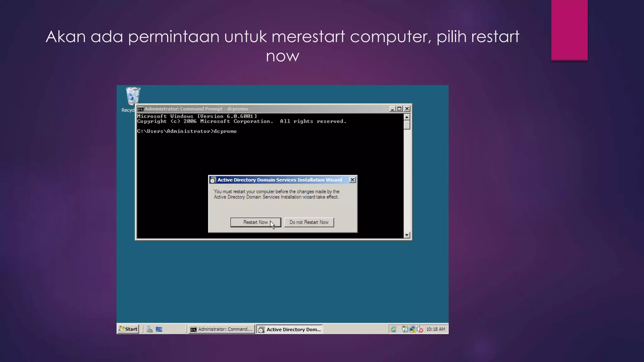644x362 pixels.
Task: Click the Windows version line in console
Action: [x=197, y=116]
